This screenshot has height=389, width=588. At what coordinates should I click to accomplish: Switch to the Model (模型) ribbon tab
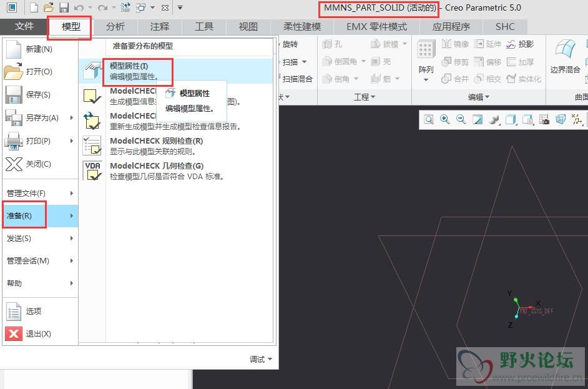click(71, 27)
